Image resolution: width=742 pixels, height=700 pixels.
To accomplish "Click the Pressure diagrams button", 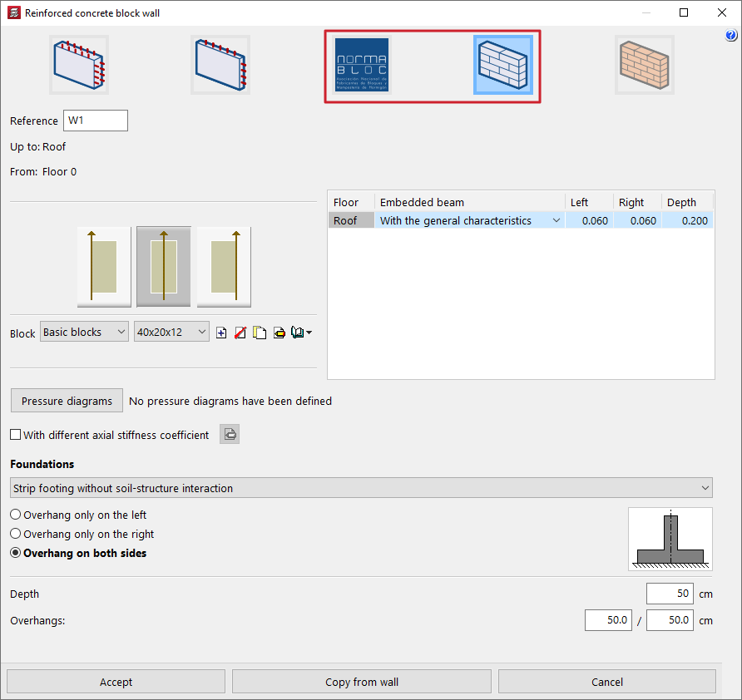I will pos(67,401).
